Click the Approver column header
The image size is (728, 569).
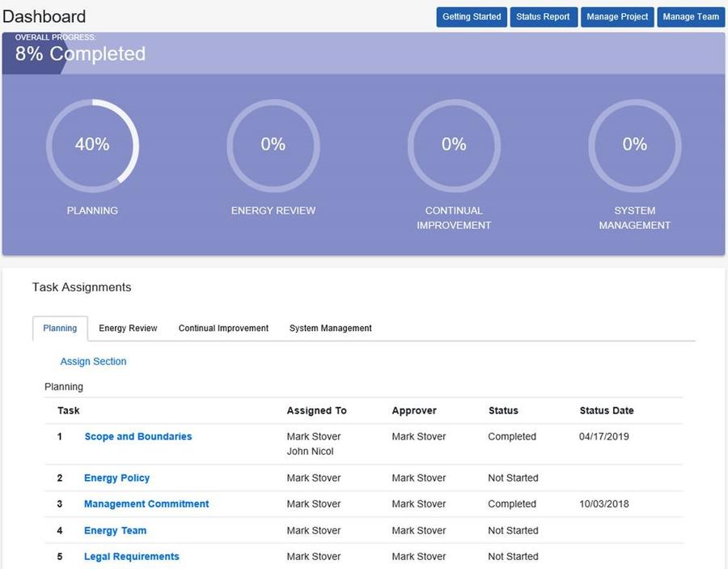coord(414,410)
